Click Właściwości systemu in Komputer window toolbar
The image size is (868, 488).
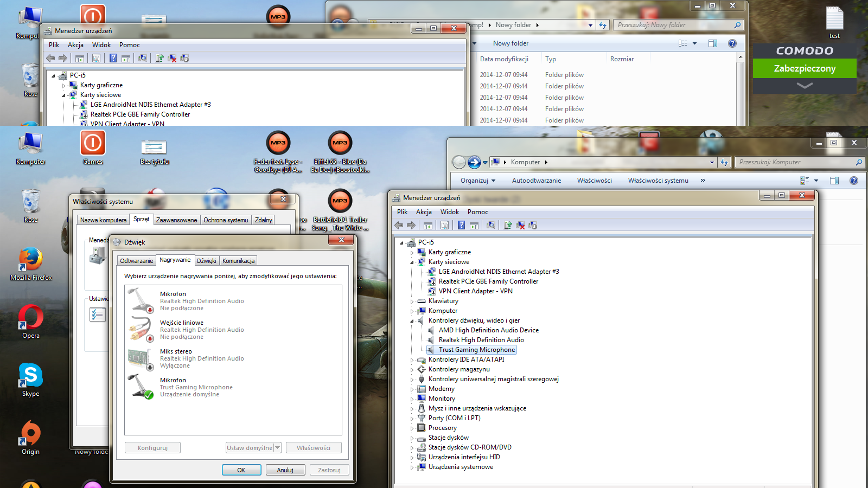coord(658,181)
